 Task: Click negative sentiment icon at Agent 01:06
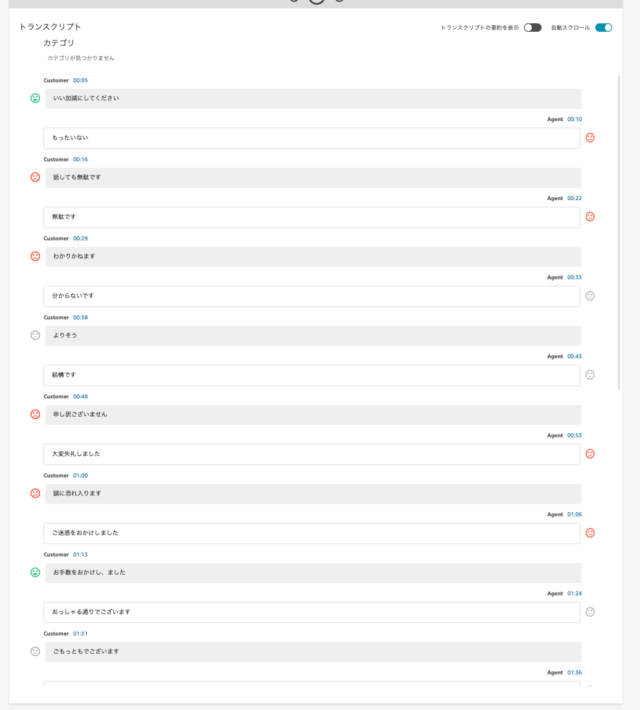point(590,533)
